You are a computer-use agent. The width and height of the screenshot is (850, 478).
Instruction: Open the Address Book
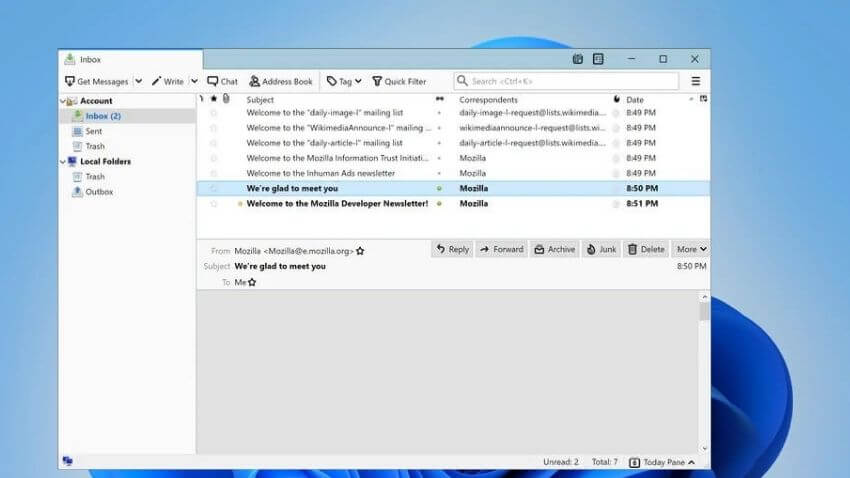pos(281,81)
